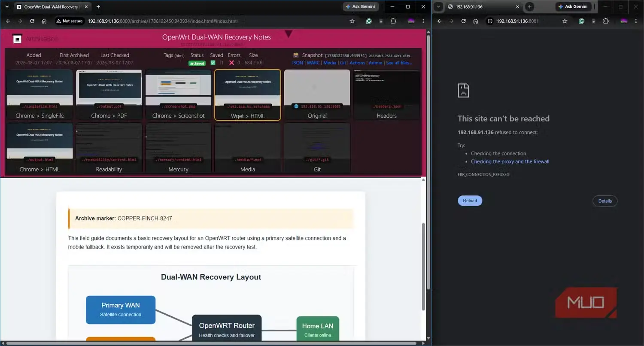Open home page in the 8081 error window
The image size is (644, 346).
point(475,21)
